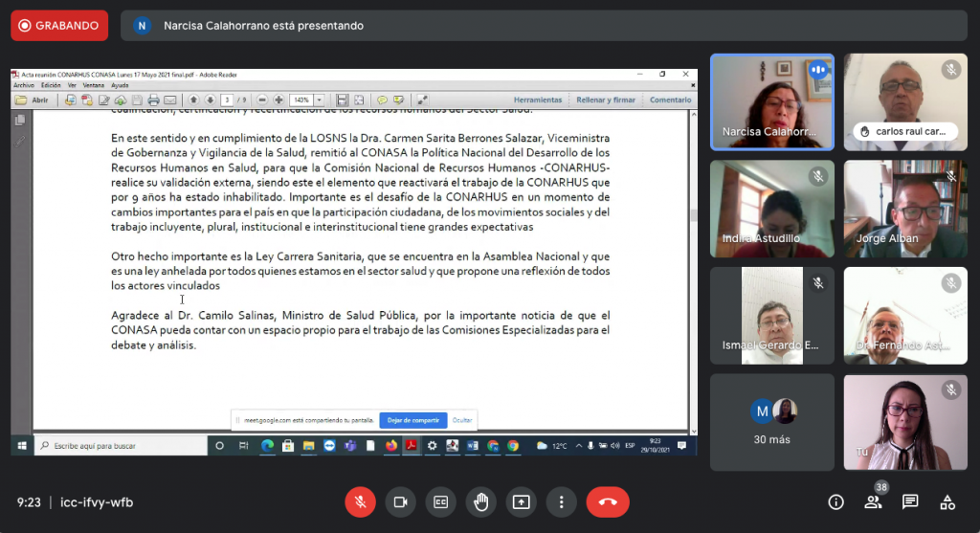The image size is (980, 533).
Task: Click the fit width scrolling mode icon
Action: tap(342, 100)
